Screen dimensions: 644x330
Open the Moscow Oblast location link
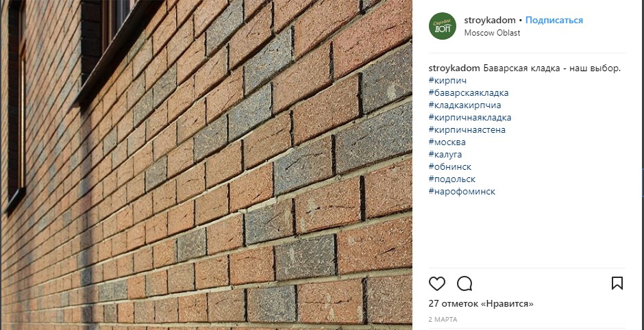492,33
